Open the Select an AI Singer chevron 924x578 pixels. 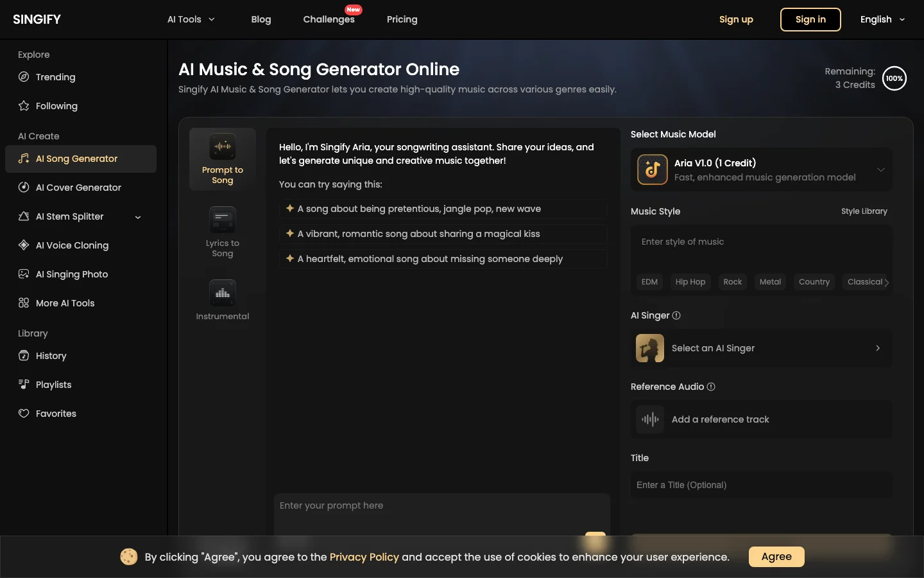click(878, 348)
